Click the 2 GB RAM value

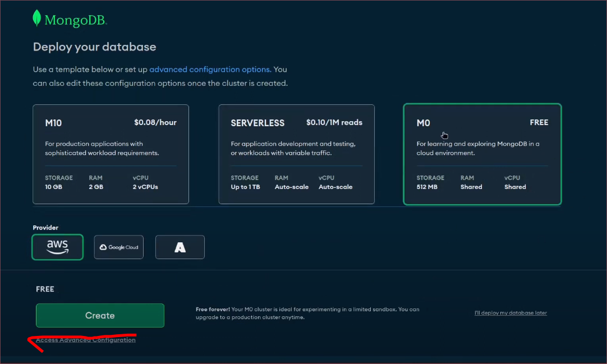(x=96, y=187)
